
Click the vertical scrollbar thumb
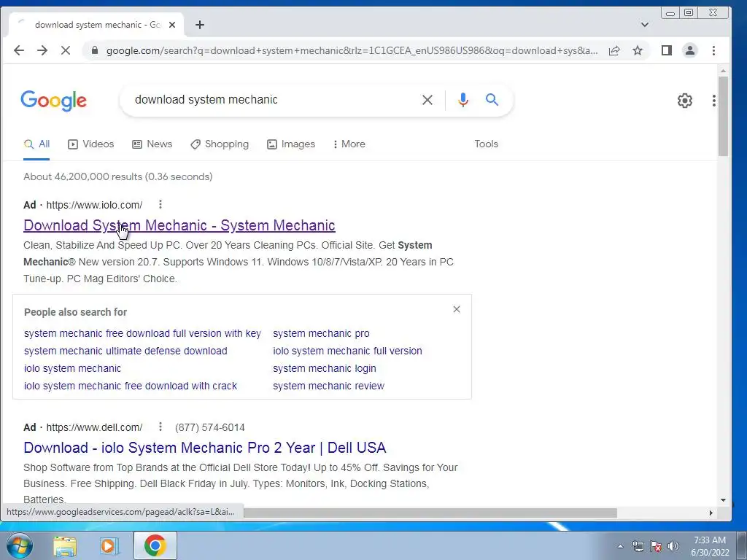pos(723,116)
